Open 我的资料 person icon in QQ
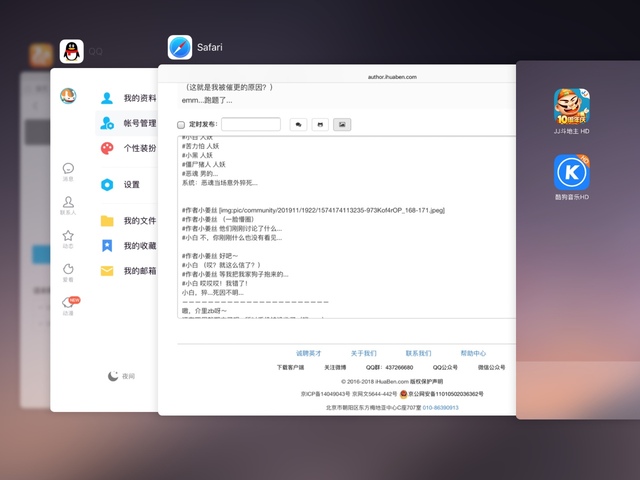The image size is (640, 480). (x=107, y=98)
